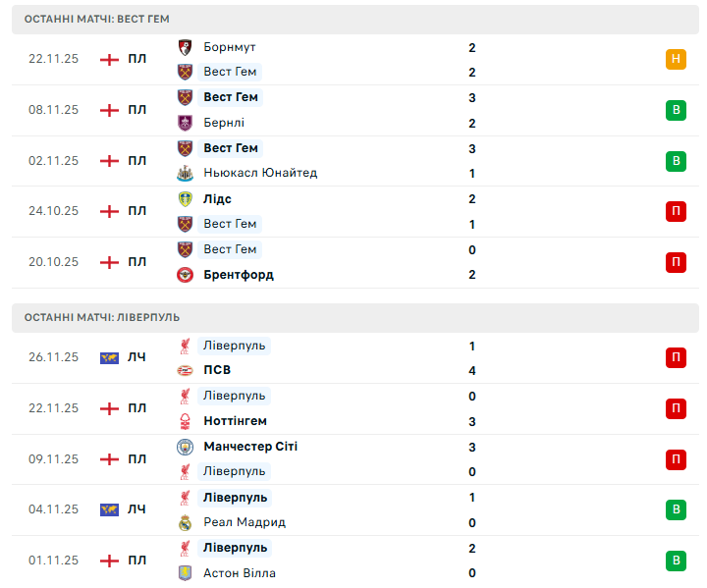
Task: Click the Brentford club crest icon
Action: click(185, 275)
